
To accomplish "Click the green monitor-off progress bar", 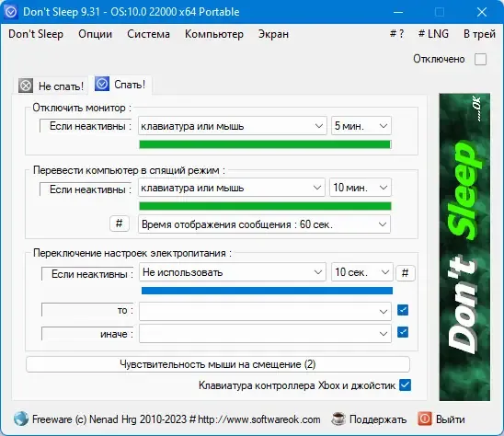I will (x=265, y=144).
